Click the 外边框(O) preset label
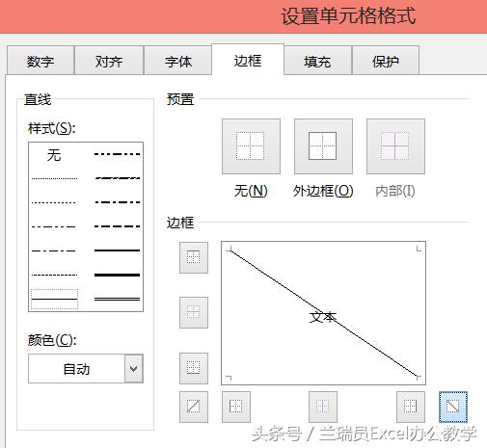 [x=323, y=191]
